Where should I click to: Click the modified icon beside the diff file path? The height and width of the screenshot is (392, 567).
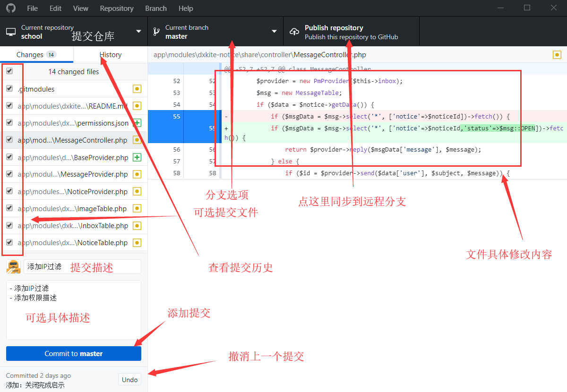(557, 55)
